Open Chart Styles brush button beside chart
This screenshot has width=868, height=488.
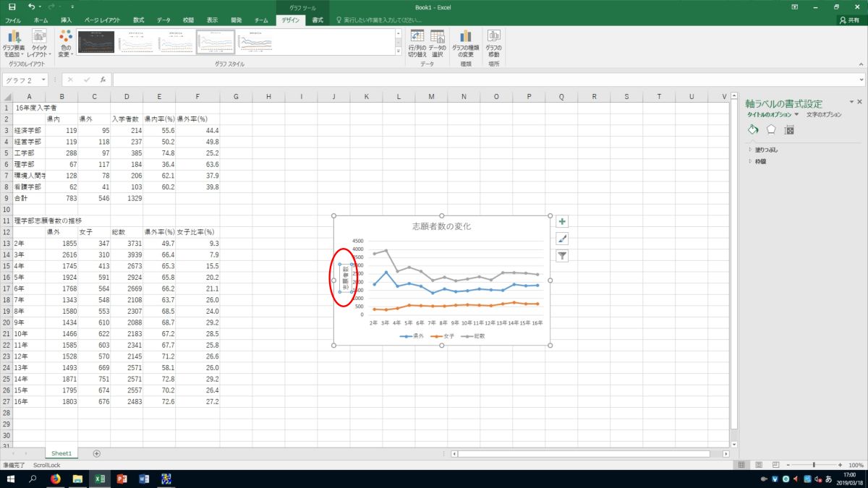(x=562, y=239)
